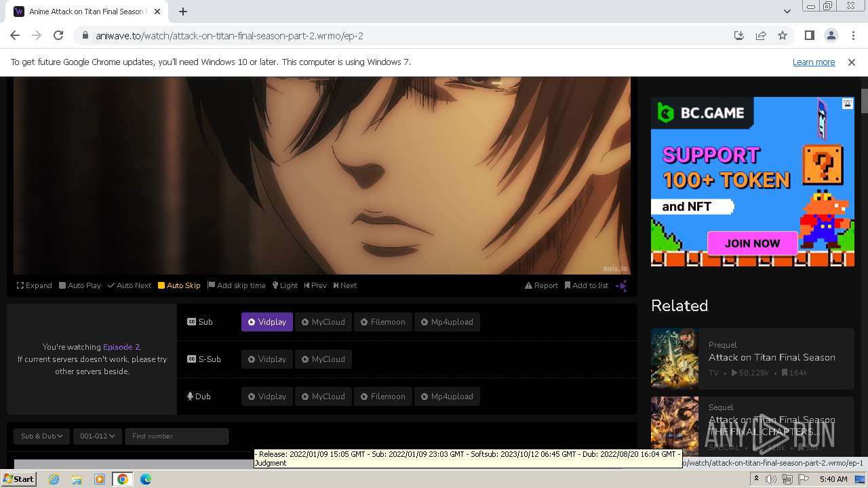Focus the Find number field
868x488 pixels.
176,436
